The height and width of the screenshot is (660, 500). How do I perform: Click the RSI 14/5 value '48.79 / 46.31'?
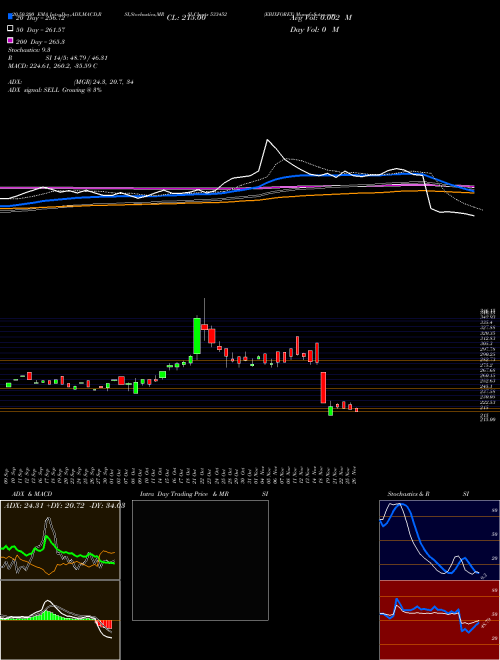pyautogui.click(x=87, y=58)
